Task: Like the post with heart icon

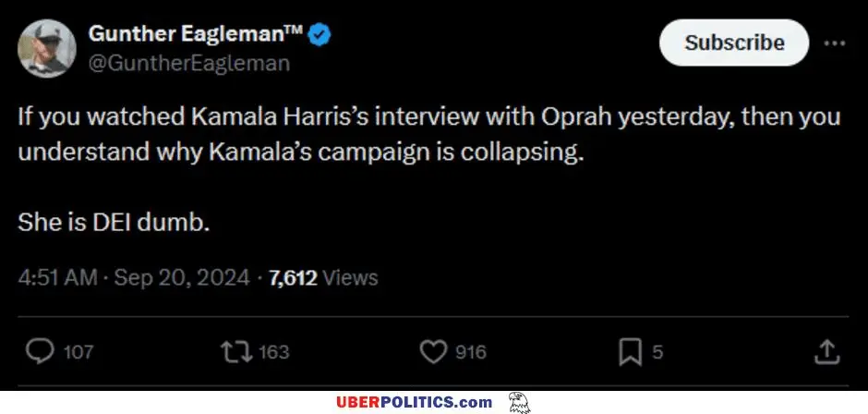Action: [x=433, y=351]
